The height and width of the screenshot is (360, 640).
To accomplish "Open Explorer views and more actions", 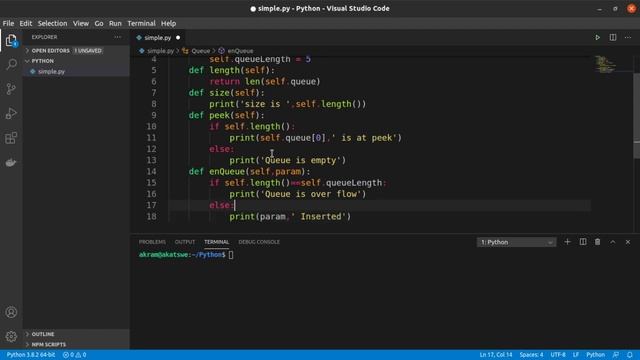I will (x=118, y=37).
